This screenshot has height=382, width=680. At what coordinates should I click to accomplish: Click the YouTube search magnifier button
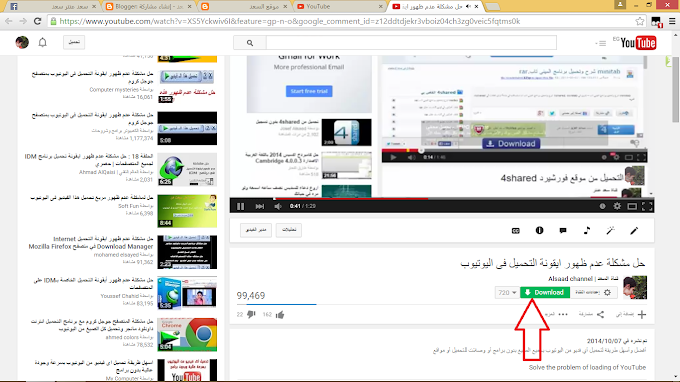(250, 43)
